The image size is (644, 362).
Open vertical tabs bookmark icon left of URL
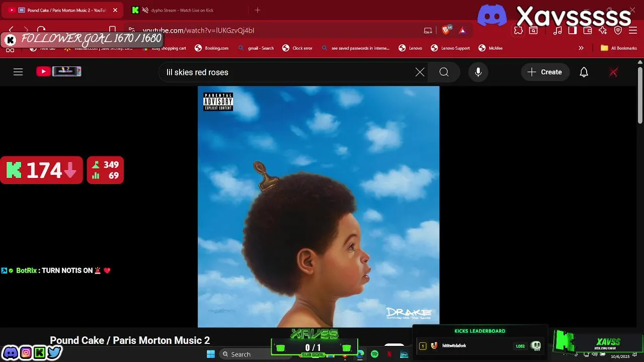coord(112,30)
